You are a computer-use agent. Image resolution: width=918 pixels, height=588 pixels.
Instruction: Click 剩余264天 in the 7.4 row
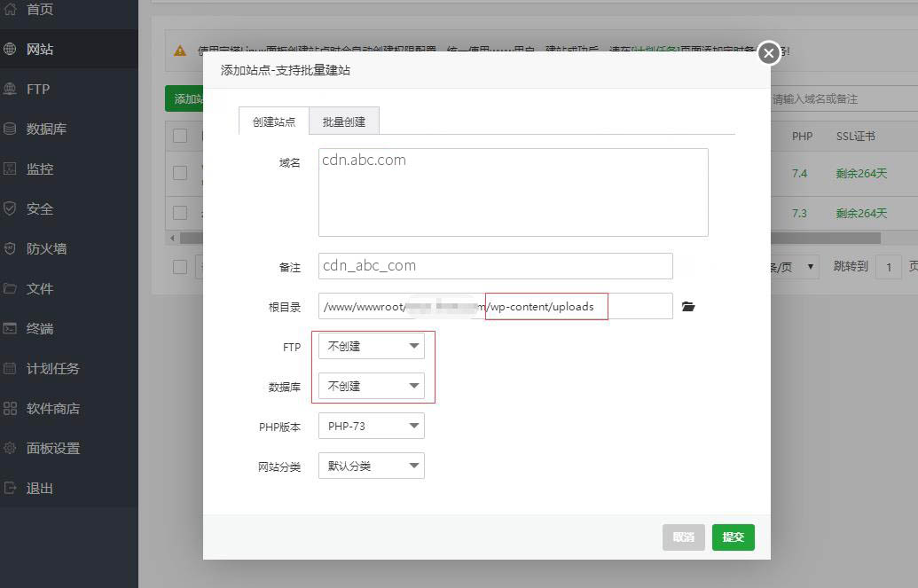[x=861, y=173]
